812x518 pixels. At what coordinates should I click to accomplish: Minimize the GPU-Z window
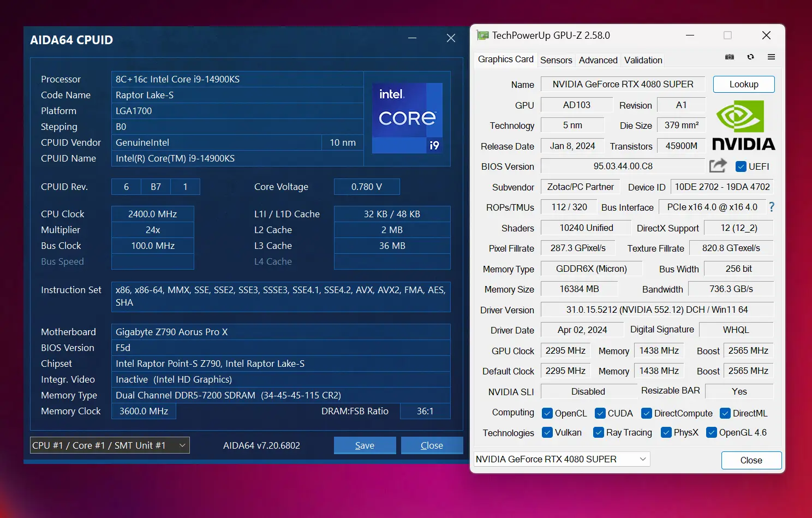pyautogui.click(x=690, y=35)
